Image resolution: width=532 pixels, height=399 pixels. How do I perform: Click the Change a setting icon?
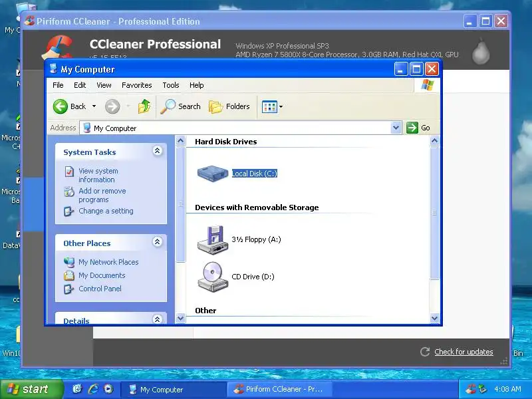coord(69,211)
